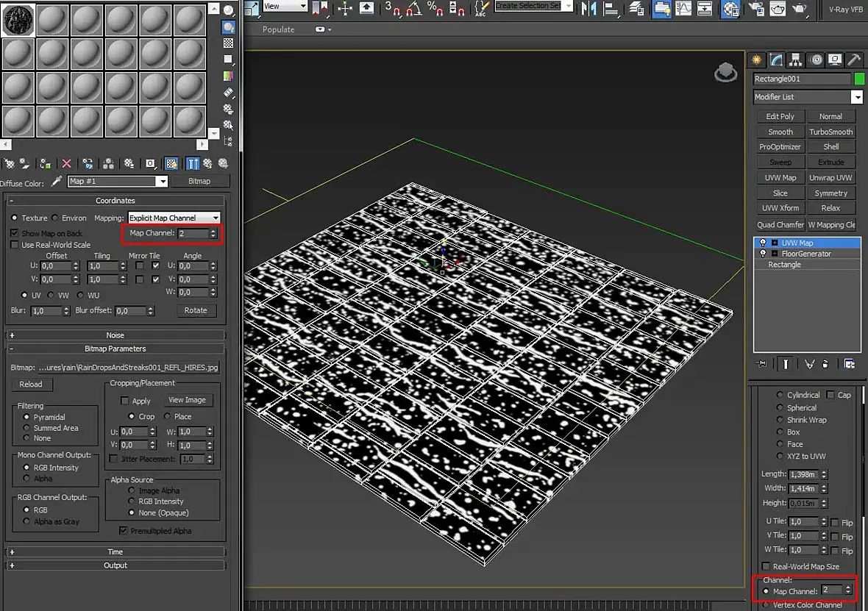Click the Mirror tool in main toolbar
The height and width of the screenshot is (611, 868).
(588, 8)
